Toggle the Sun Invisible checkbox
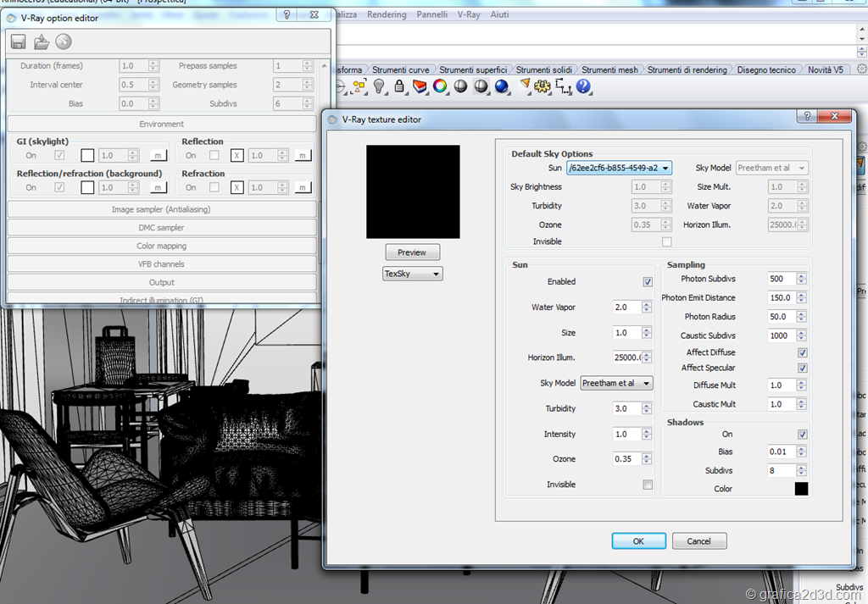Screen dimensions: 868x604 tap(648, 485)
